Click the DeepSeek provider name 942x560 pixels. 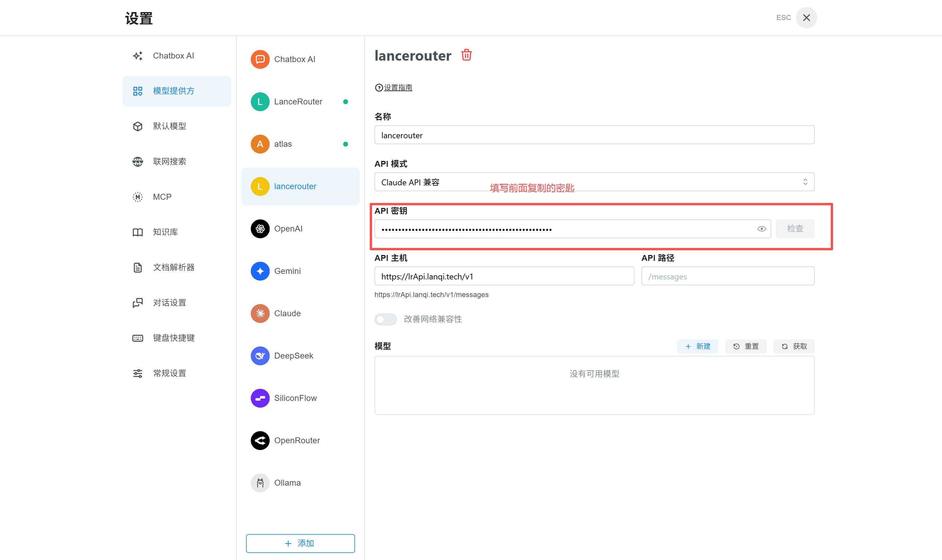pos(293,356)
